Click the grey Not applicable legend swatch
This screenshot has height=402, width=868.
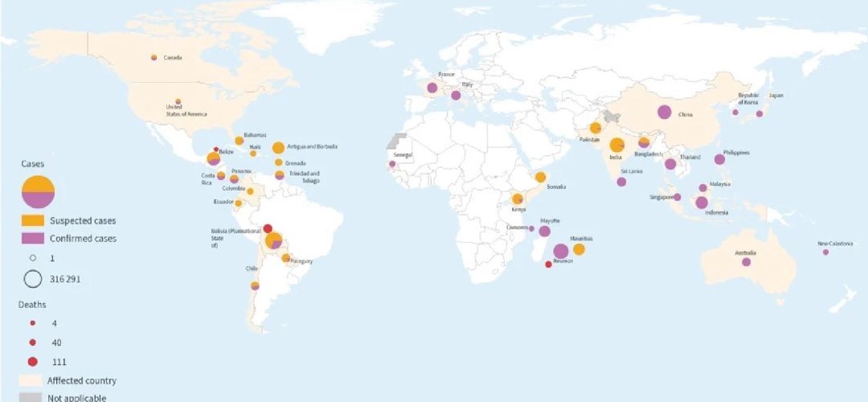pos(30,397)
